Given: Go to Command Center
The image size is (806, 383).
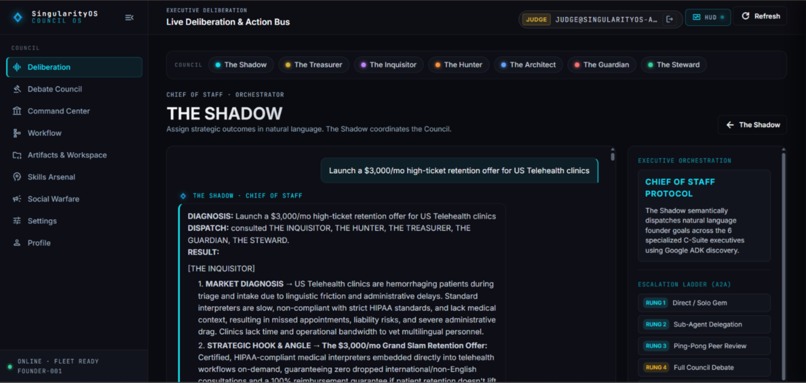Looking at the screenshot, I should 75,111.
